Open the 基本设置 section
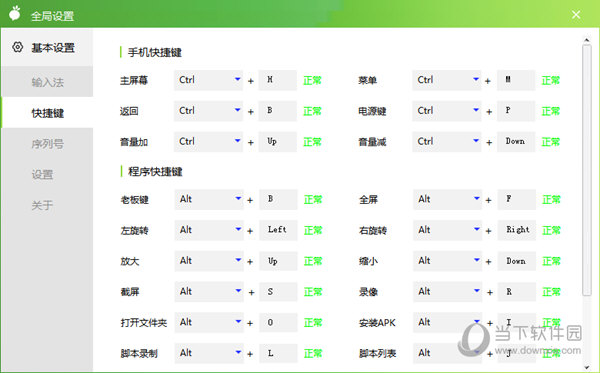This screenshot has width=600, height=373. 47,47
